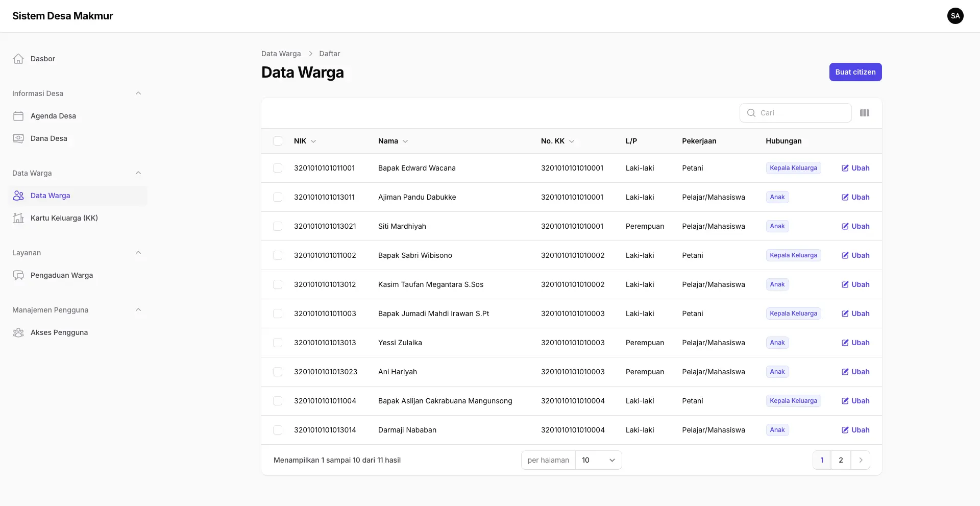The height and width of the screenshot is (506, 980).
Task: Click the Kartu Keluarga chart icon
Action: 18,218
